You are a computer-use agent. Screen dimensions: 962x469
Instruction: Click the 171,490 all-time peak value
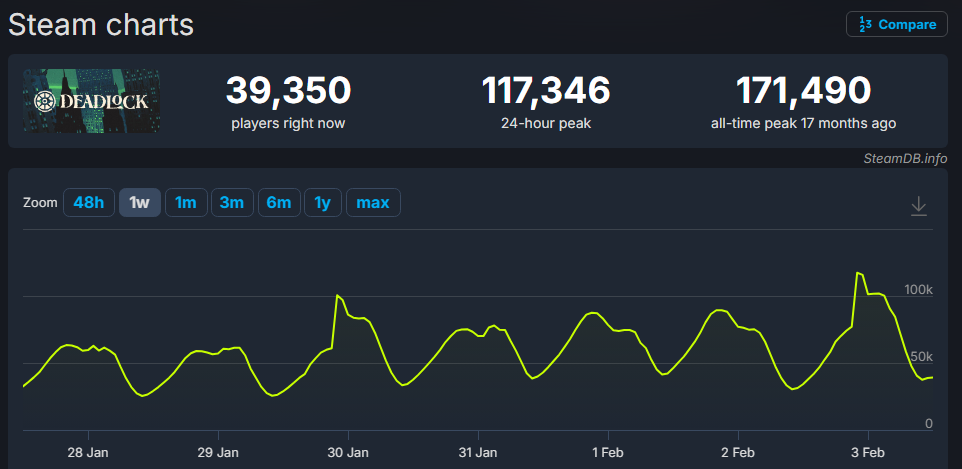(x=803, y=90)
